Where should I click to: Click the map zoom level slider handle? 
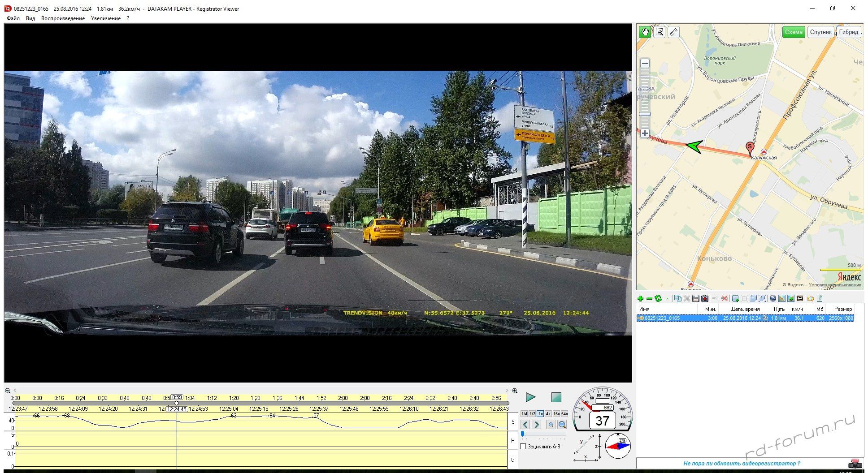click(645, 114)
